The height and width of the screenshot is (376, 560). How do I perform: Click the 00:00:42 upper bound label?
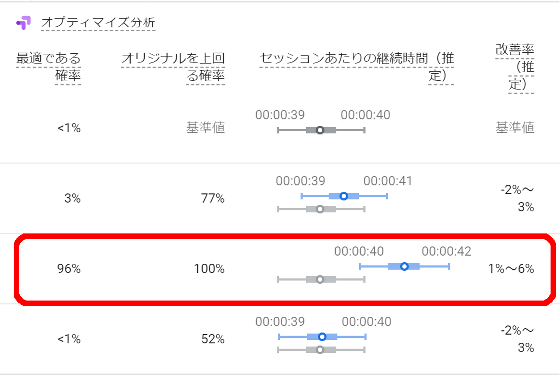coord(446,251)
